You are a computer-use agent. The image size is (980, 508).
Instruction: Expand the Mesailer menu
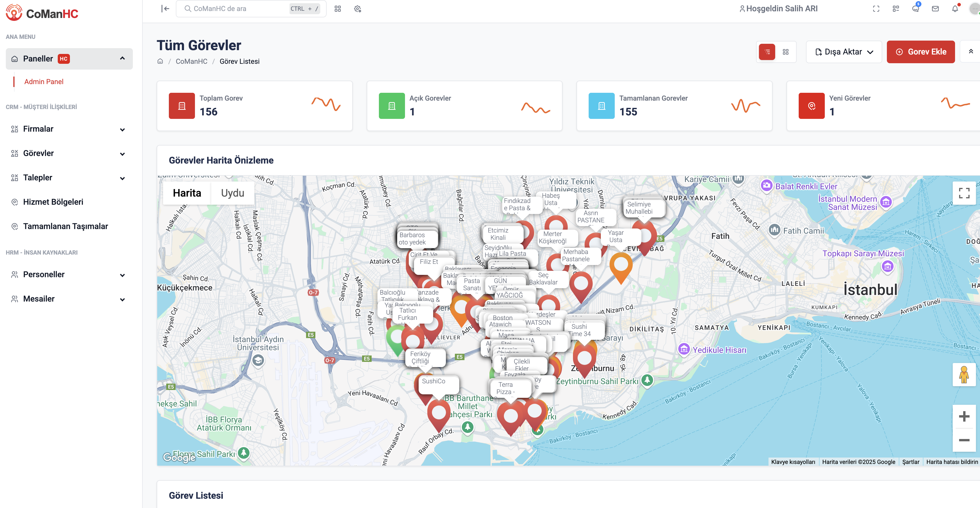(69, 299)
